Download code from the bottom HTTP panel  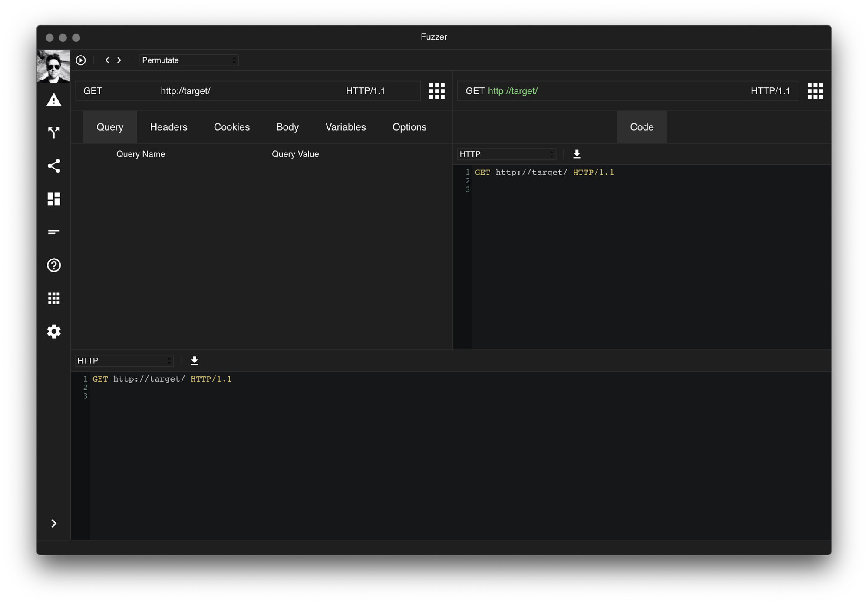coord(195,361)
